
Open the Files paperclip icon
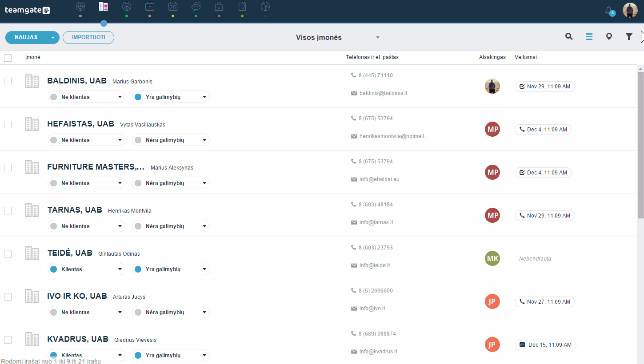(x=242, y=6)
